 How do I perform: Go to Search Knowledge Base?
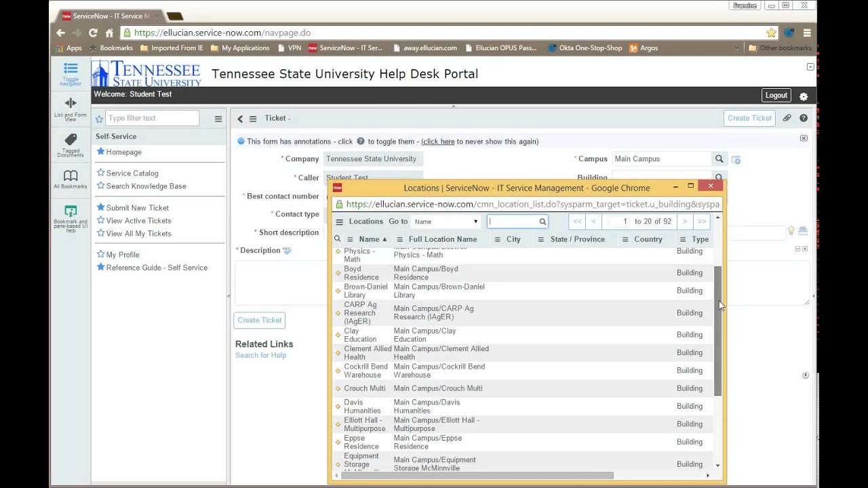tap(146, 186)
